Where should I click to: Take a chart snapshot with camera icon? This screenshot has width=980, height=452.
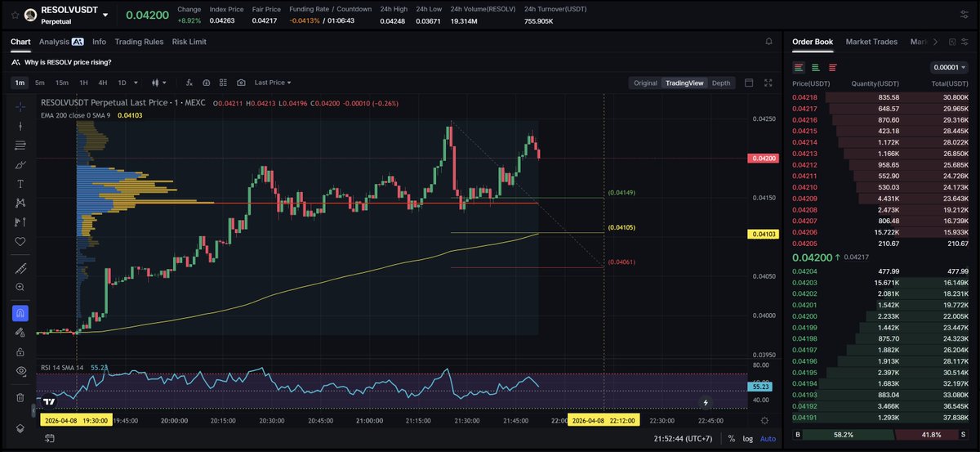pyautogui.click(x=241, y=83)
